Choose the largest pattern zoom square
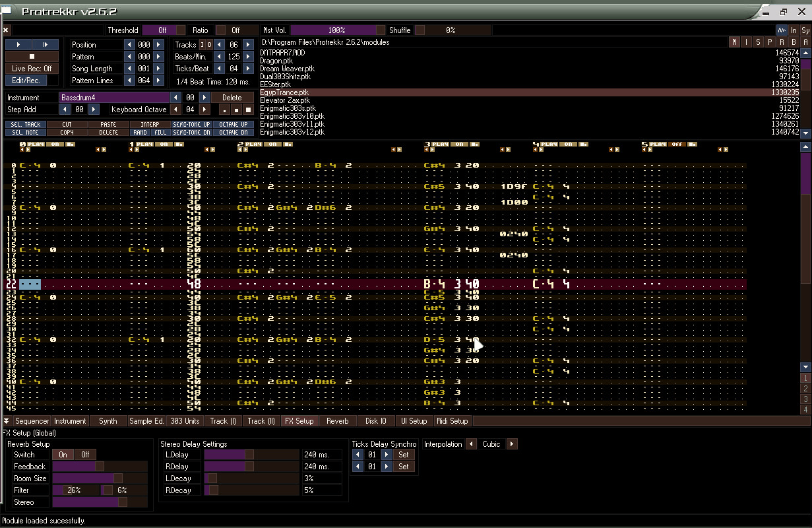 (x=248, y=110)
